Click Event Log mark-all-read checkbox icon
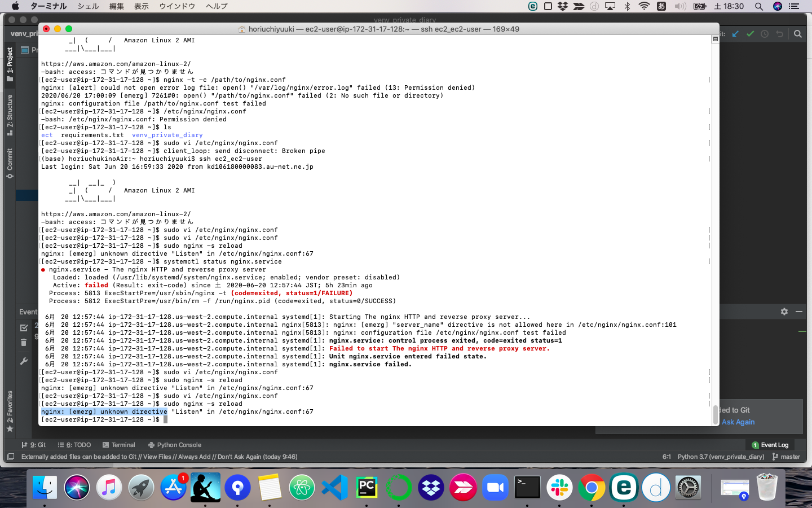 [x=24, y=327]
